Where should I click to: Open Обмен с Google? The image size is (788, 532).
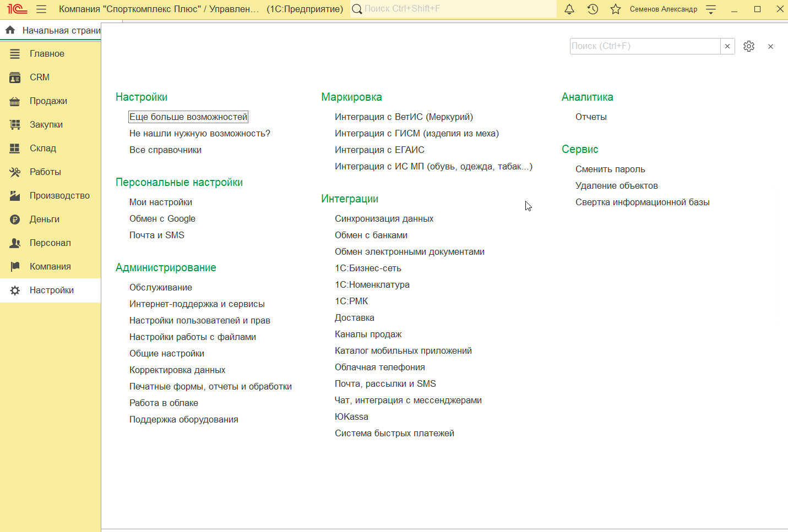pos(162,218)
